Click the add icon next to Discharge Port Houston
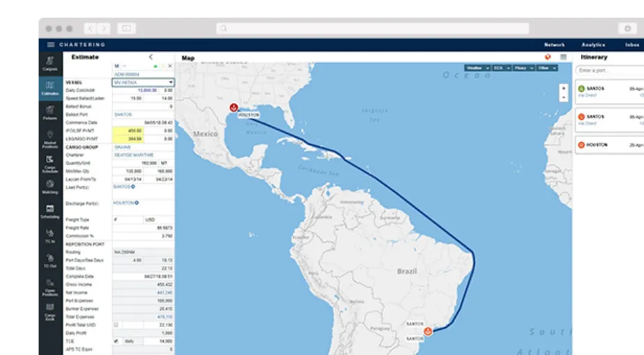Screen dimensions: 644x355 click(137, 203)
